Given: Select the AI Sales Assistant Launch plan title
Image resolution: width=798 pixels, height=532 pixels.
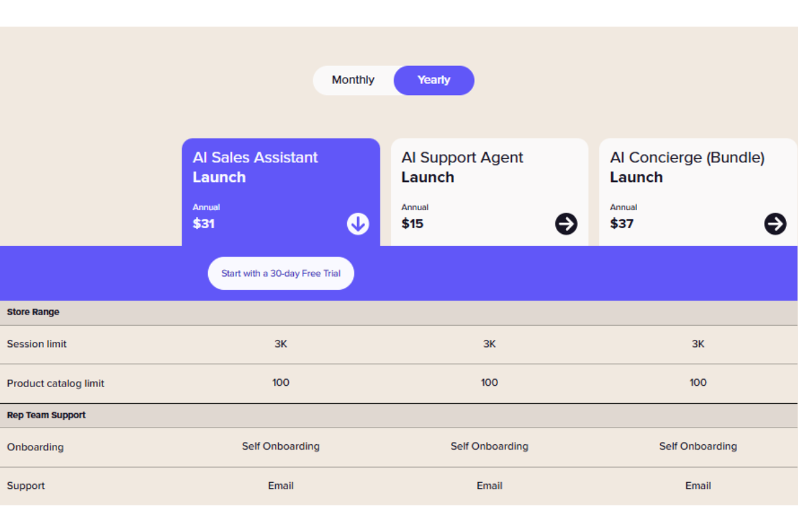Looking at the screenshot, I should coord(255,168).
